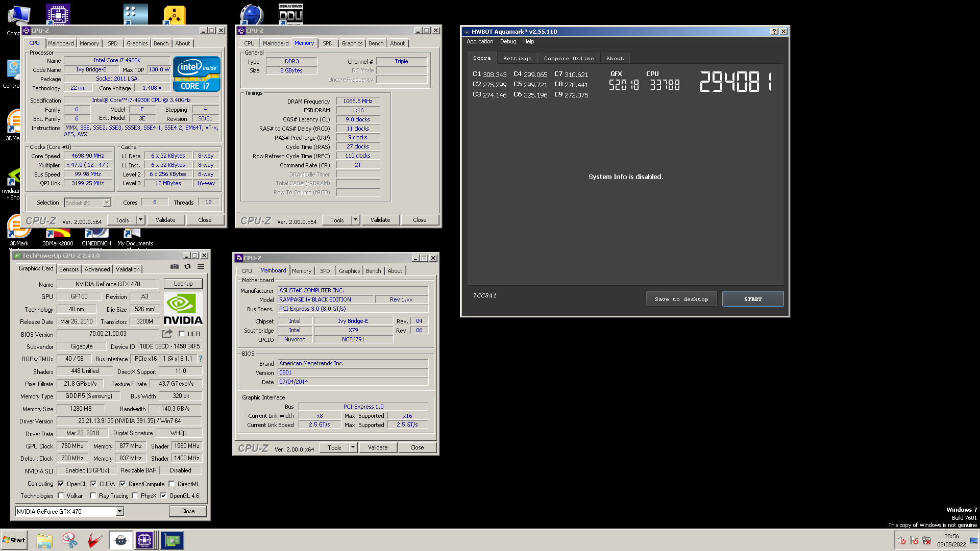Viewport: 980px width, 551px height.
Task: Switch to GPU-Z taskbar icon
Action: coord(172,540)
